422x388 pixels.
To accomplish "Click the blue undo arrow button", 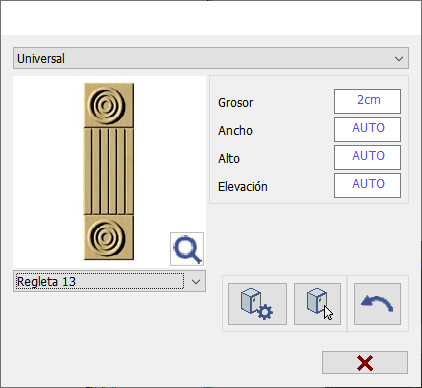I will pyautogui.click(x=377, y=304).
